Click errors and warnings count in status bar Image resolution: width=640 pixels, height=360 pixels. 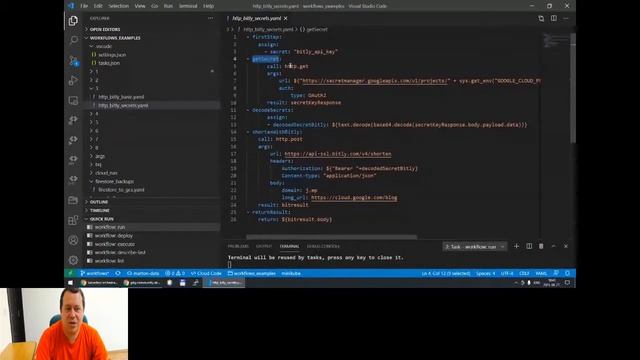(x=175, y=273)
